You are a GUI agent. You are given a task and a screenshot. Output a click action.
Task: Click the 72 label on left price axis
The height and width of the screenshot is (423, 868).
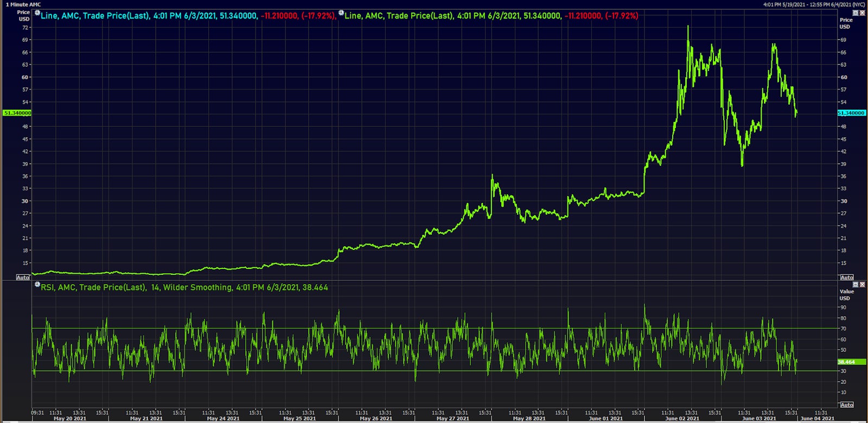[x=25, y=27]
